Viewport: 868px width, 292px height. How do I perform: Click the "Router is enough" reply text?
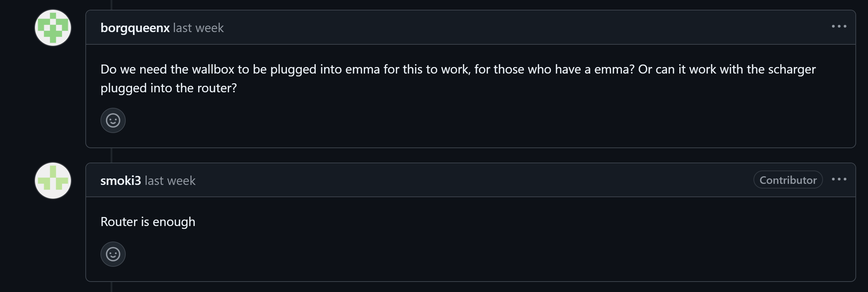[148, 222]
